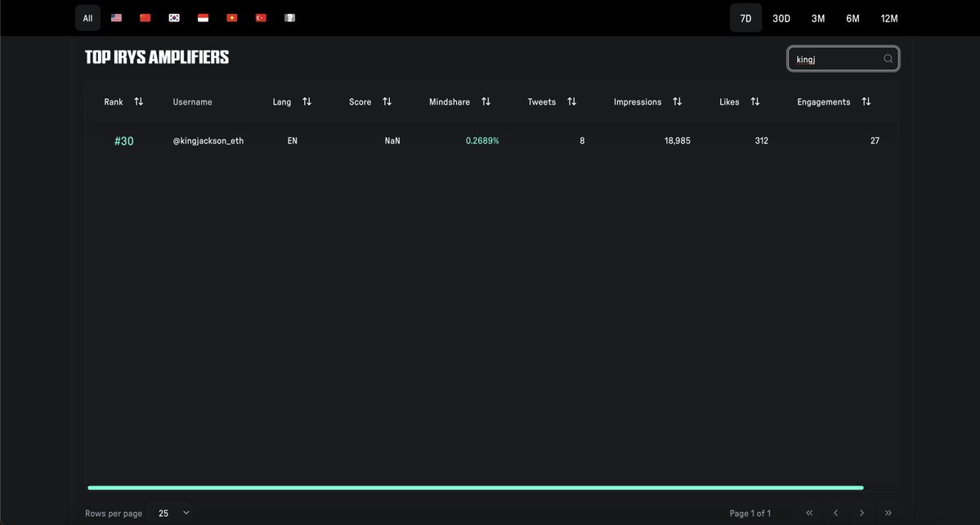Filter amplifiers by the Turkey flag
This screenshot has width=980, height=525.
pyautogui.click(x=262, y=18)
